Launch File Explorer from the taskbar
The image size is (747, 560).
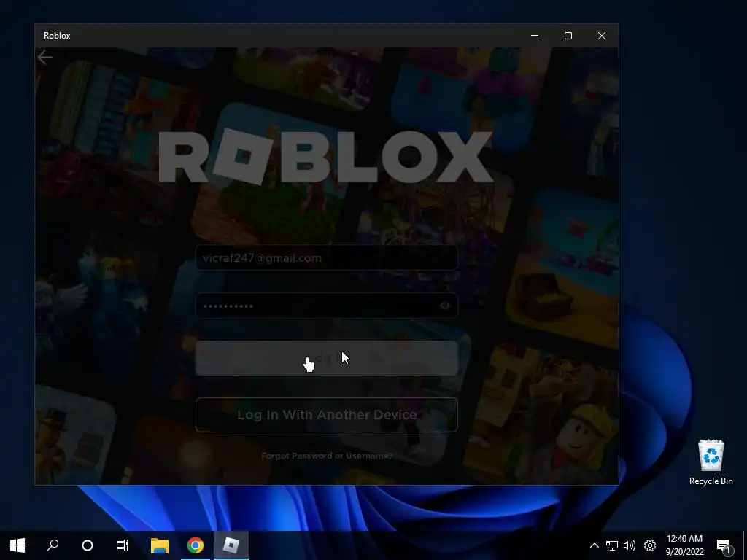tap(160, 545)
